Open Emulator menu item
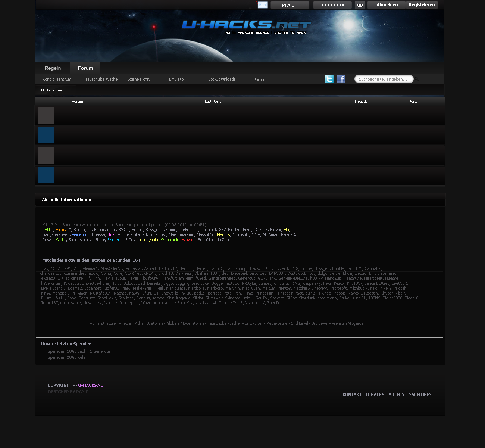The height and width of the screenshot is (448, 485). point(177,79)
